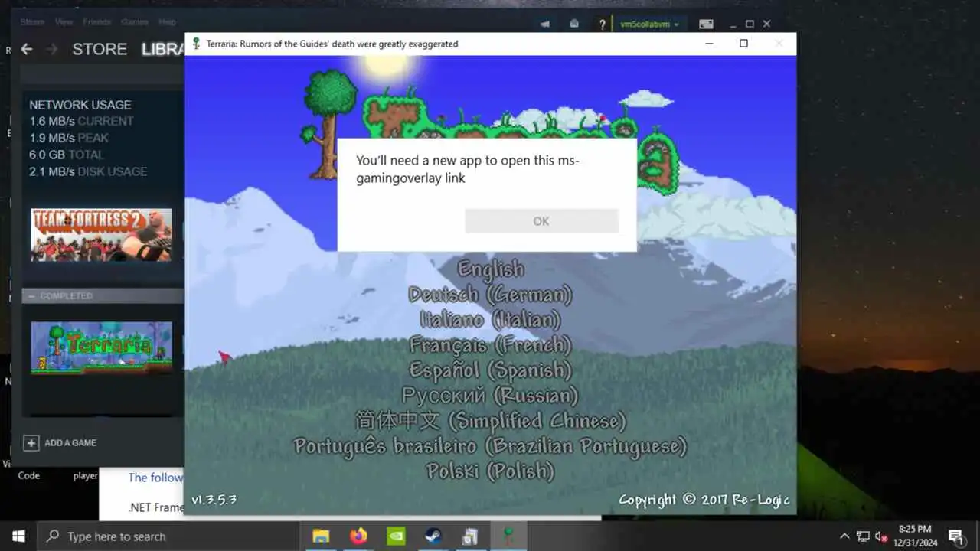
Task: Click NETWORK USAGE heading in Steam
Action: pos(80,105)
